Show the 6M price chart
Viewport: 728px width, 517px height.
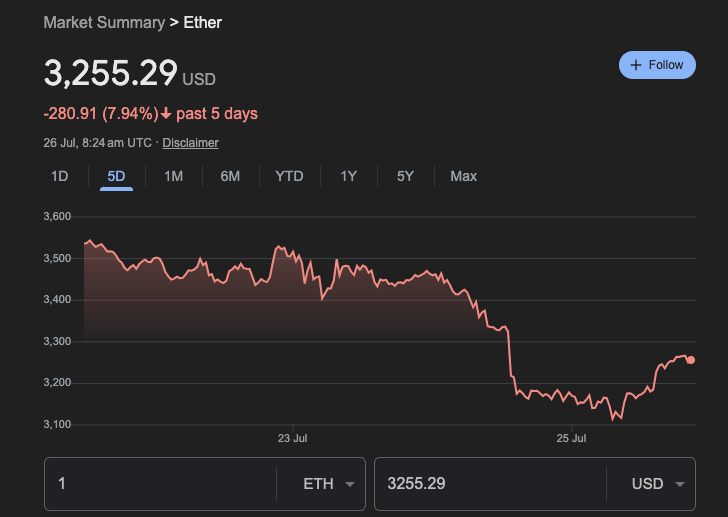[x=230, y=176]
